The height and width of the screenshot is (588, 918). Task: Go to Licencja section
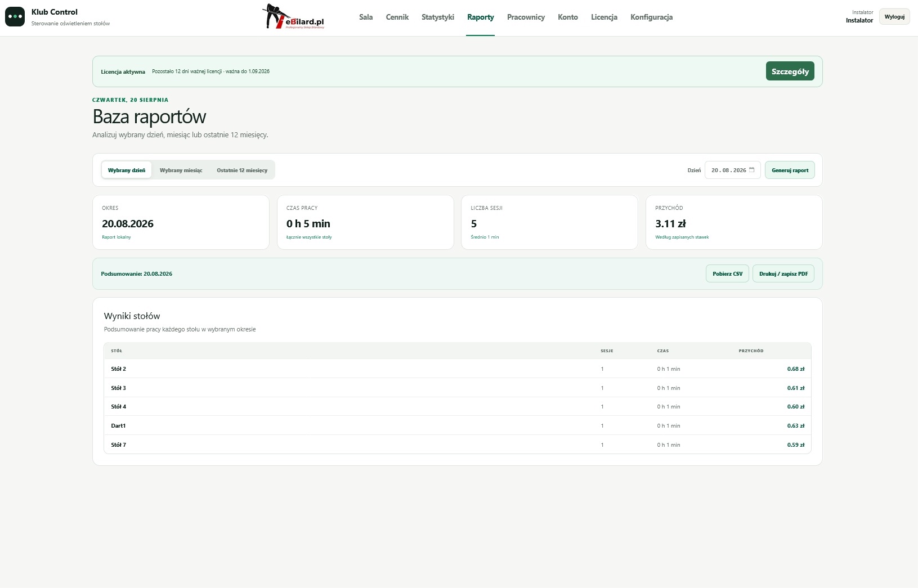604,17
